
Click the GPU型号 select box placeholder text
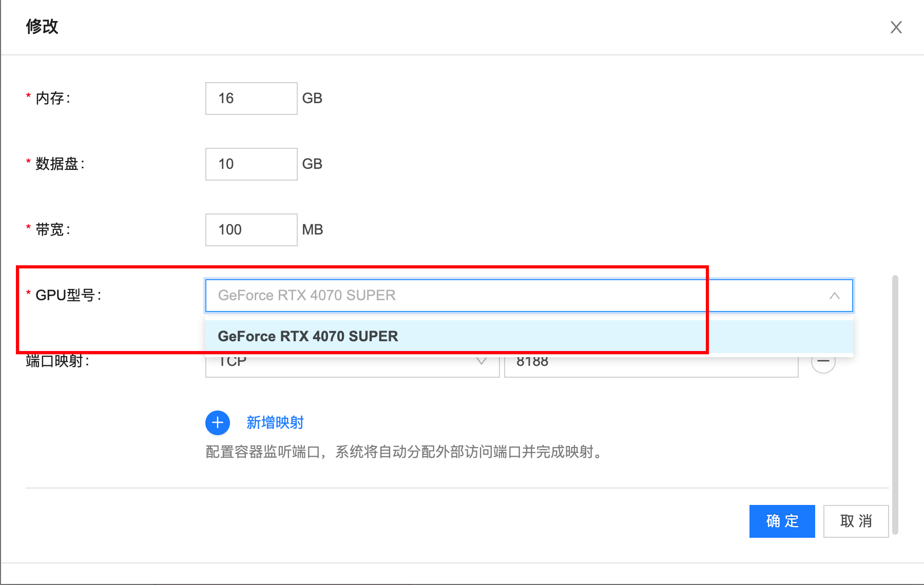pos(307,296)
